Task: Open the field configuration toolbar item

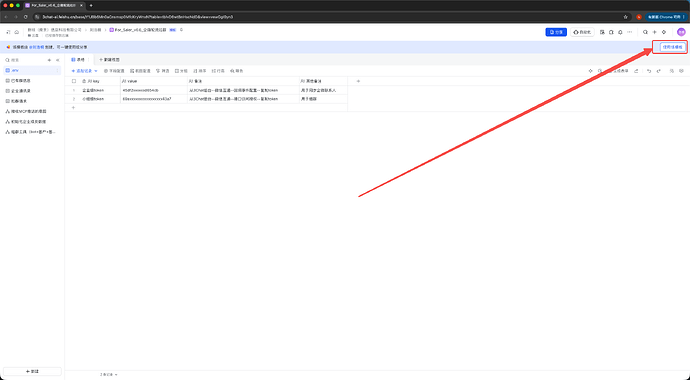Action: point(114,71)
